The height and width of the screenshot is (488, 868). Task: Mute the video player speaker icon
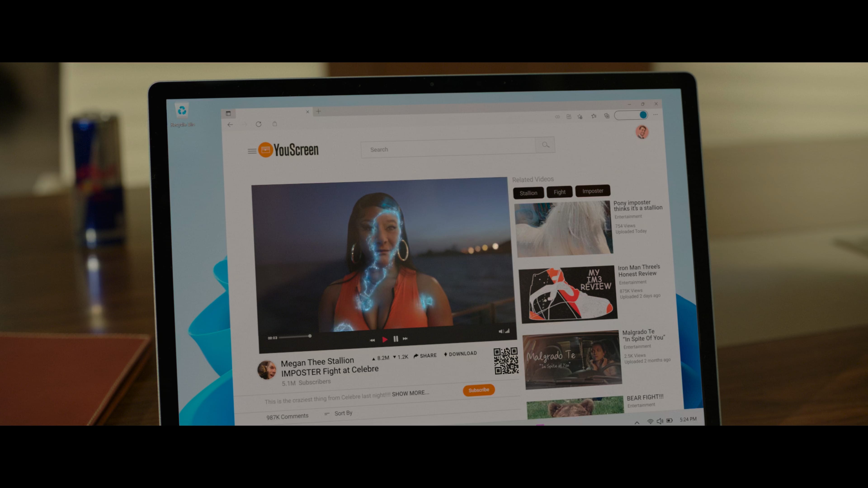pos(501,331)
